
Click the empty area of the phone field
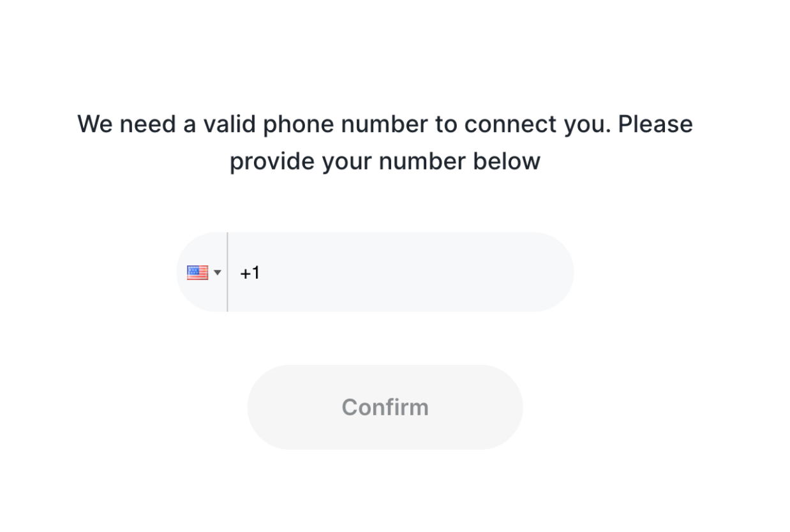[x=415, y=272]
